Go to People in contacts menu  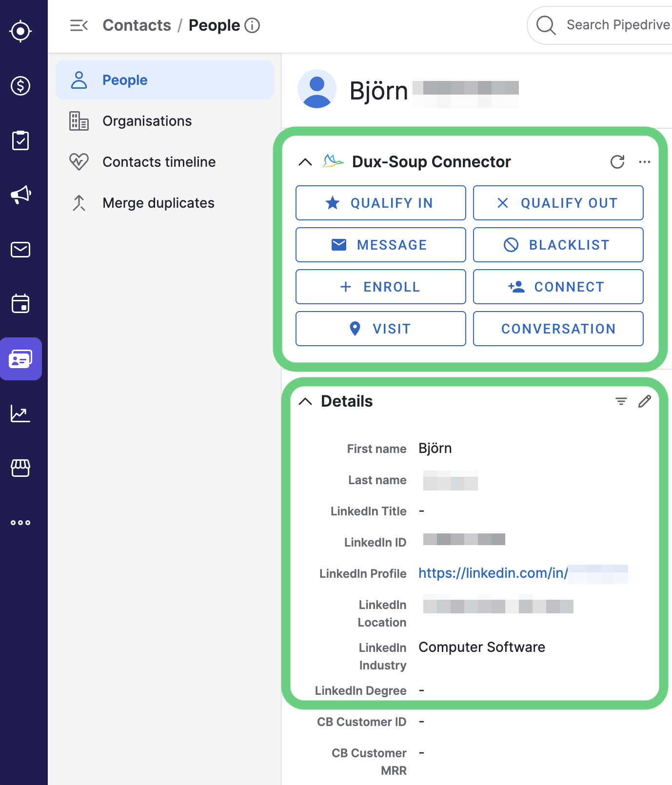(x=165, y=80)
